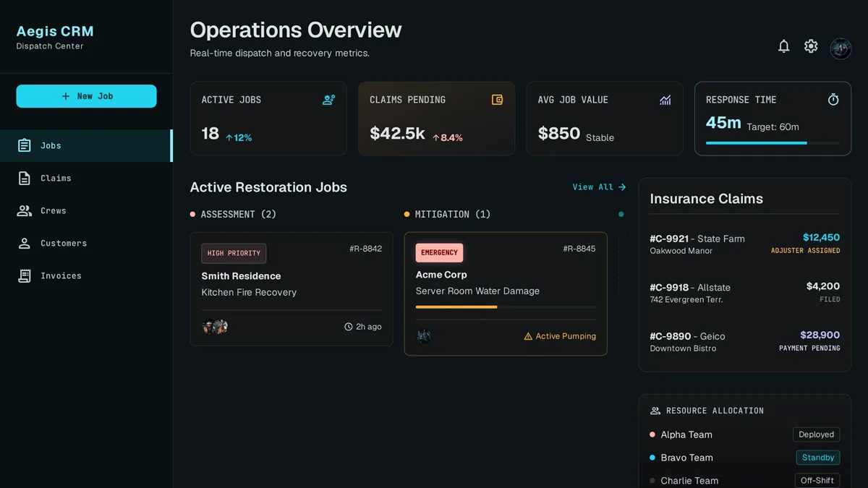Click the Avg Job Value chart icon
This screenshot has height=488, width=868.
tap(665, 100)
